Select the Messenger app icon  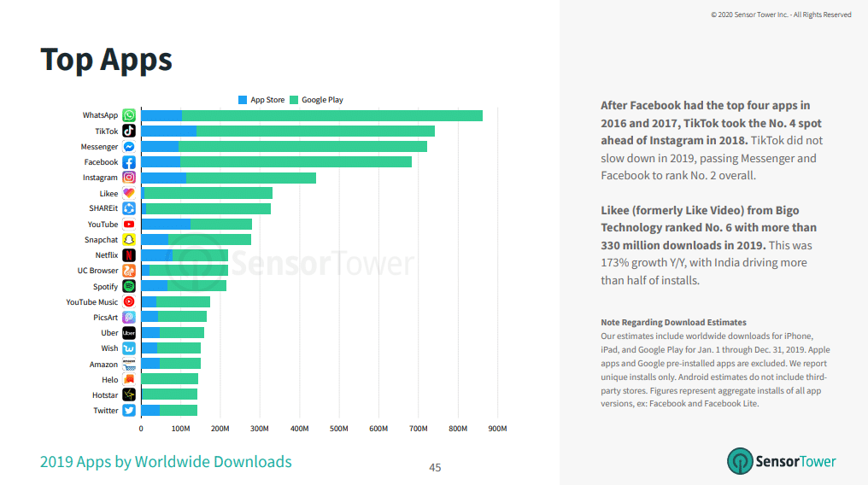(129, 147)
